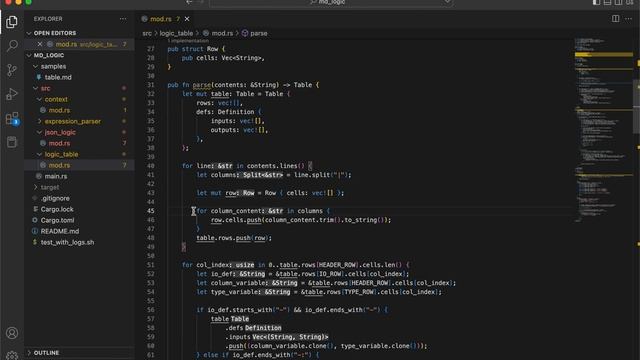Open README.md file
This screenshot has width=640, height=360.
(x=60, y=231)
